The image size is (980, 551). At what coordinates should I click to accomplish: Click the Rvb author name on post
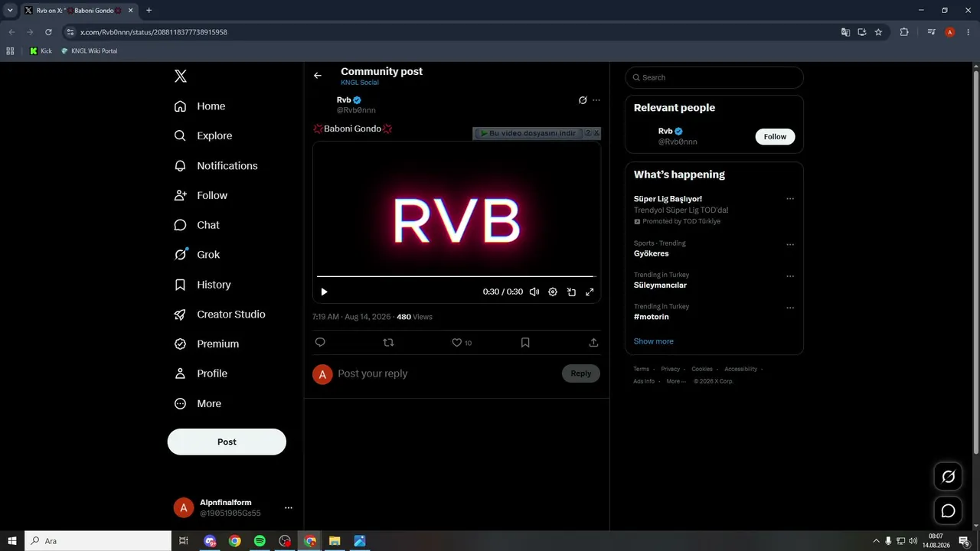click(x=344, y=100)
